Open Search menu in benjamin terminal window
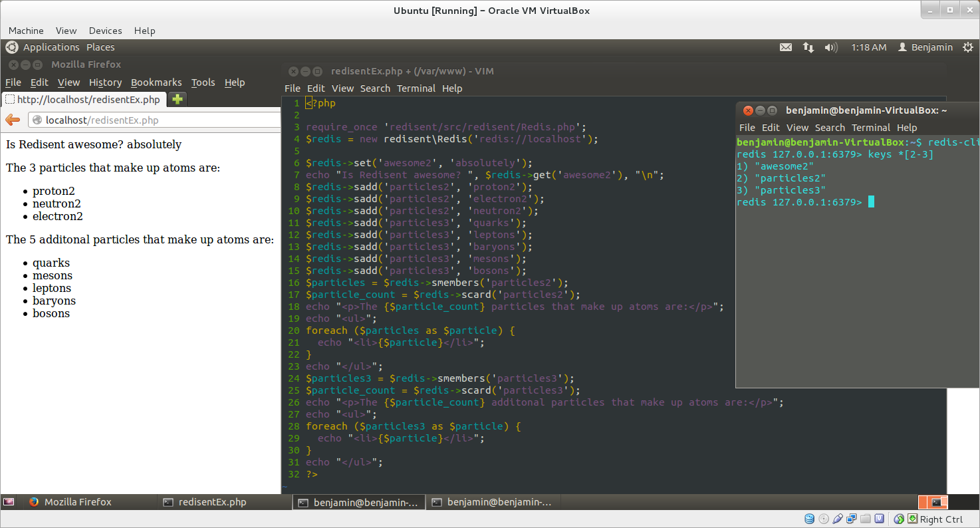The image size is (980, 528). click(830, 128)
